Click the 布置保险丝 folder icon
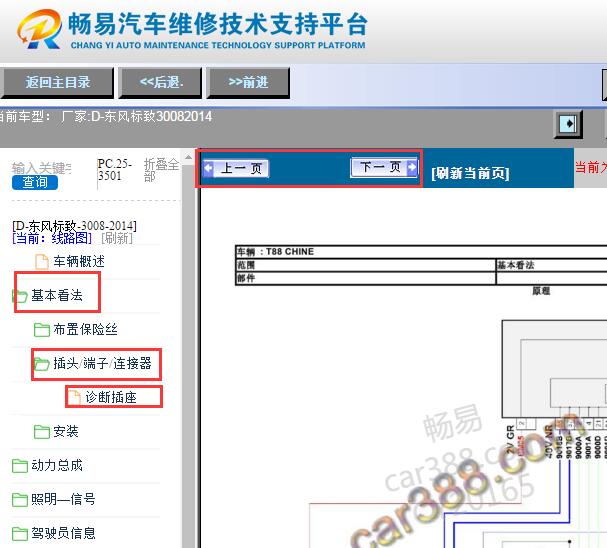Screen dimensions: 607x548 click(x=41, y=330)
